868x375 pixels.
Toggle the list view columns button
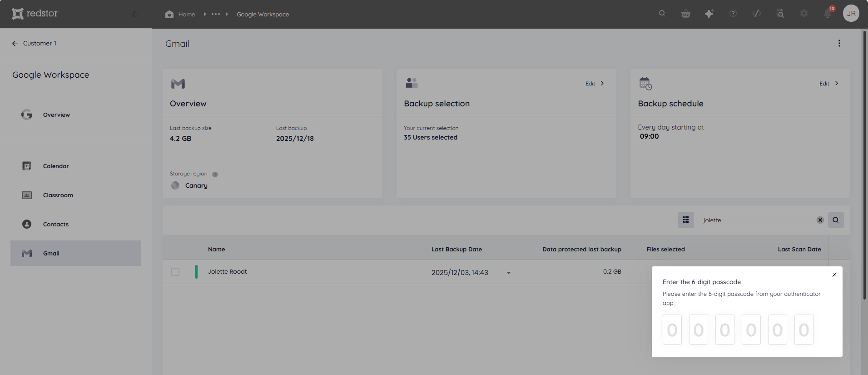[x=685, y=220]
